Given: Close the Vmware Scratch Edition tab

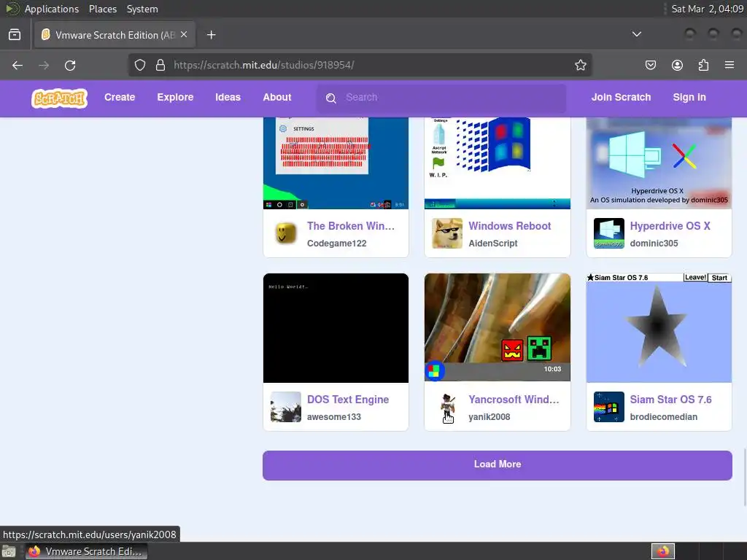Looking at the screenshot, I should pyautogui.click(x=184, y=35).
